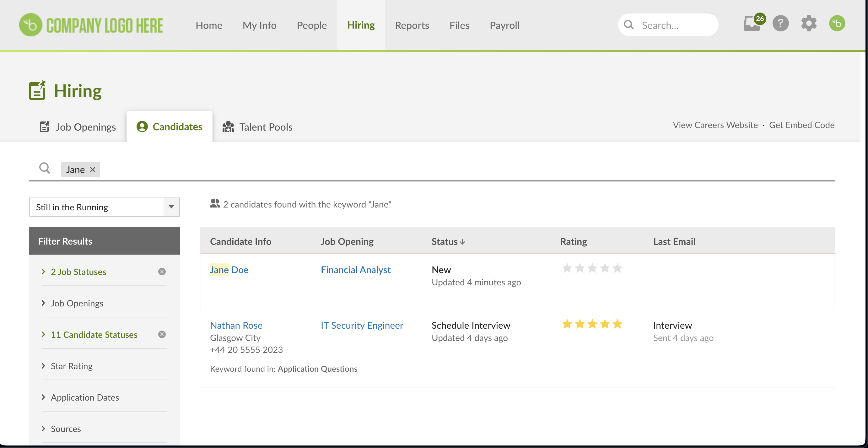Expand the Star Rating filter
This screenshot has height=448, width=868.
pos(72,366)
